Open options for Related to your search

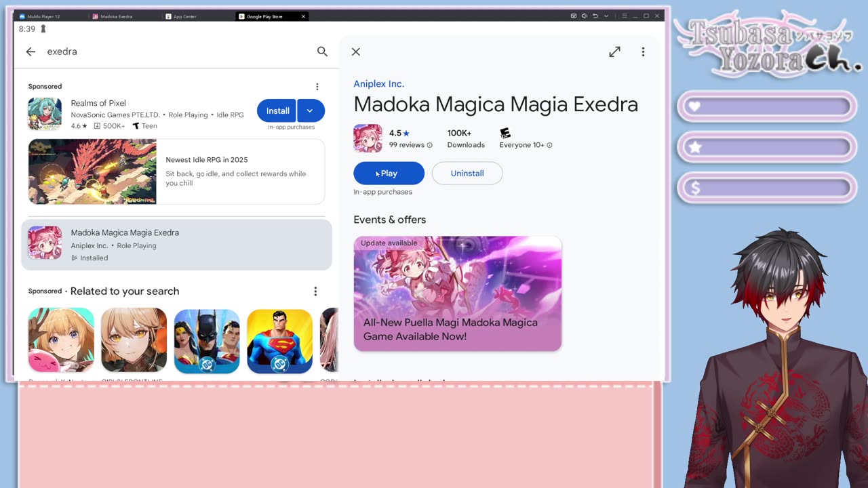coord(315,291)
